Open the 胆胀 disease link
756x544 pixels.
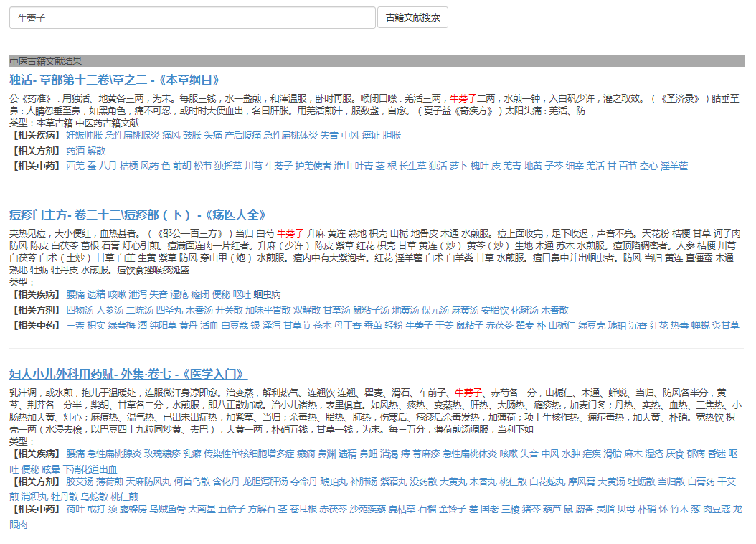click(x=392, y=135)
